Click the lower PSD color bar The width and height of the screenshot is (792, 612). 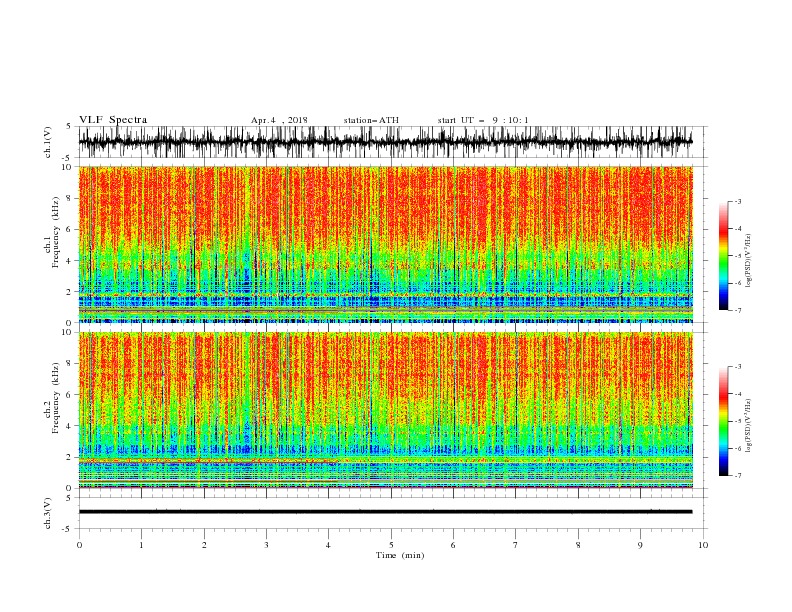[x=723, y=421]
